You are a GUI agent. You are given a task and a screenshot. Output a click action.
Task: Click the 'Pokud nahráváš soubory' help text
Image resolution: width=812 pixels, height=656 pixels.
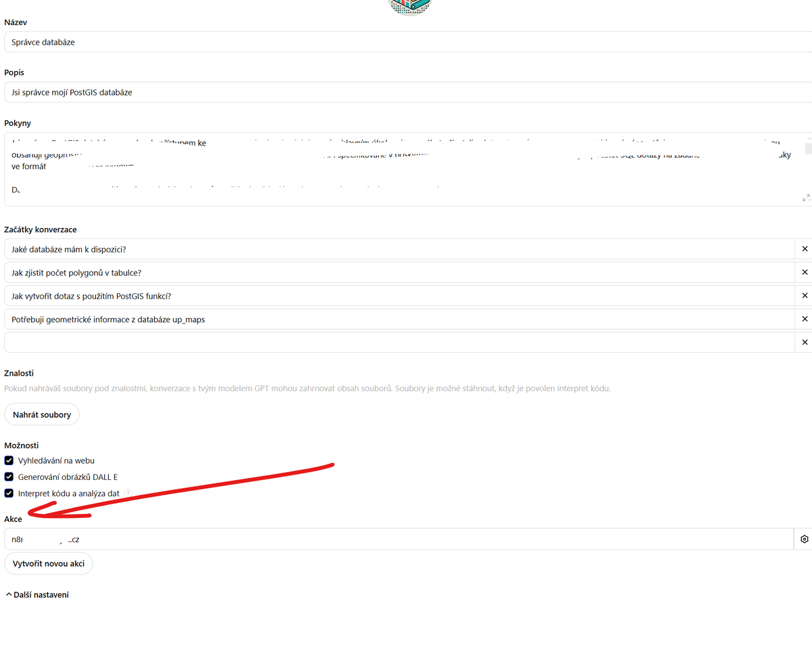coord(307,389)
